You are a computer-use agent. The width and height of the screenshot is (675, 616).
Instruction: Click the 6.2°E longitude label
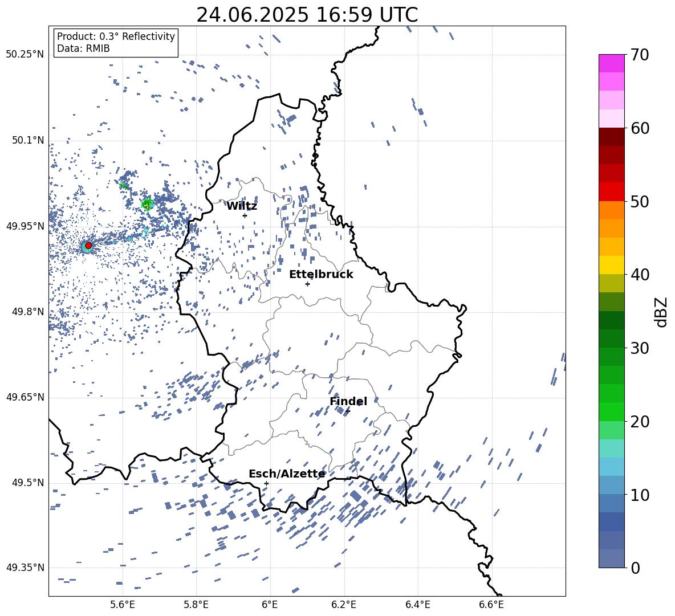[x=344, y=605]
